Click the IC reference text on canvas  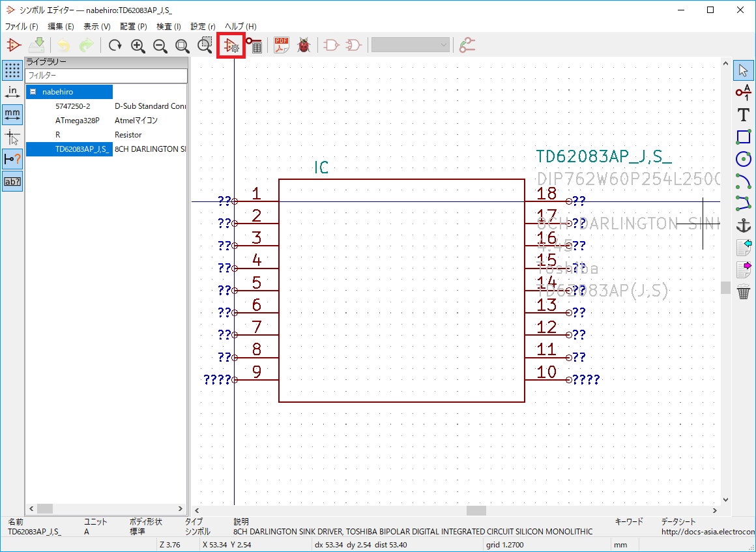coord(321,167)
